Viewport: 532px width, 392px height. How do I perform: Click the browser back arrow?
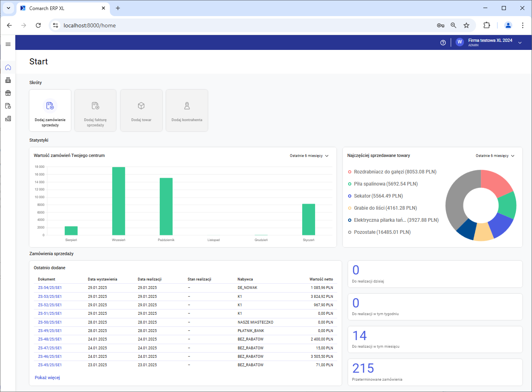click(9, 25)
